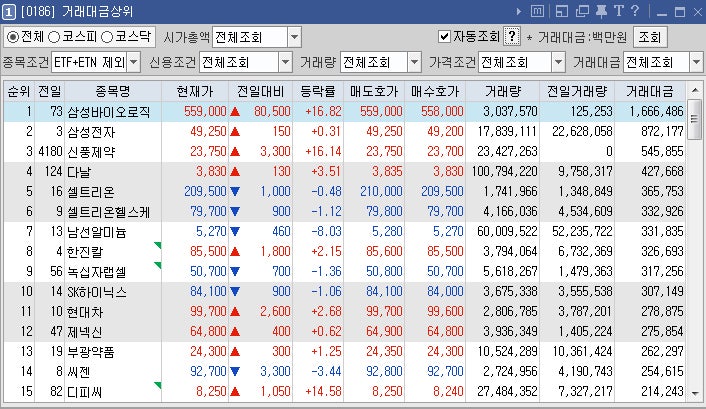Select stock SK하이닉스
Image resolution: width=706 pixels, height=409 pixels.
(x=97, y=292)
